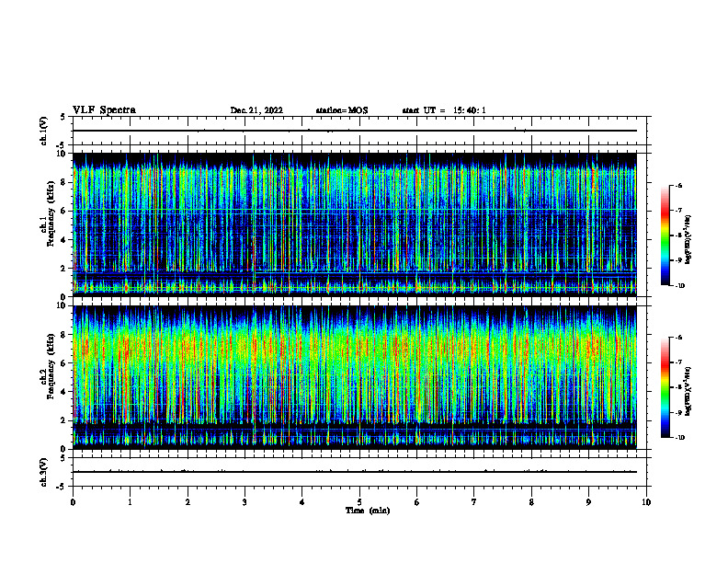Click the "start UT = 15:40:1" header text
The image size is (728, 563).
(444, 110)
